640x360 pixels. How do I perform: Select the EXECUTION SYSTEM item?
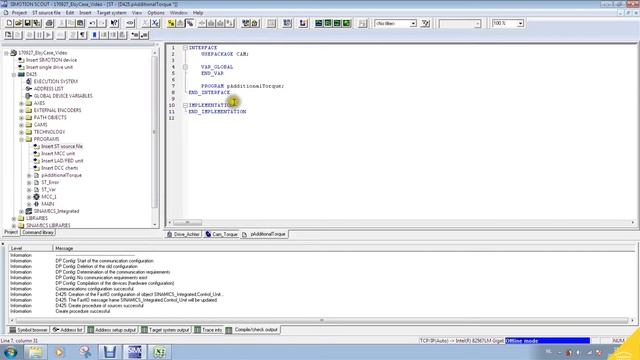click(x=56, y=82)
